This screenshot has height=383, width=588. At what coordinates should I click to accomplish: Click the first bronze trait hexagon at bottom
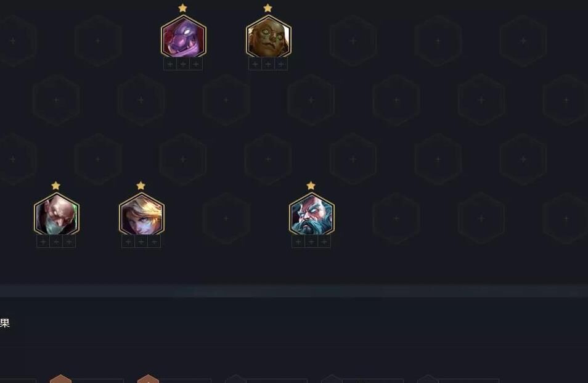click(x=61, y=379)
